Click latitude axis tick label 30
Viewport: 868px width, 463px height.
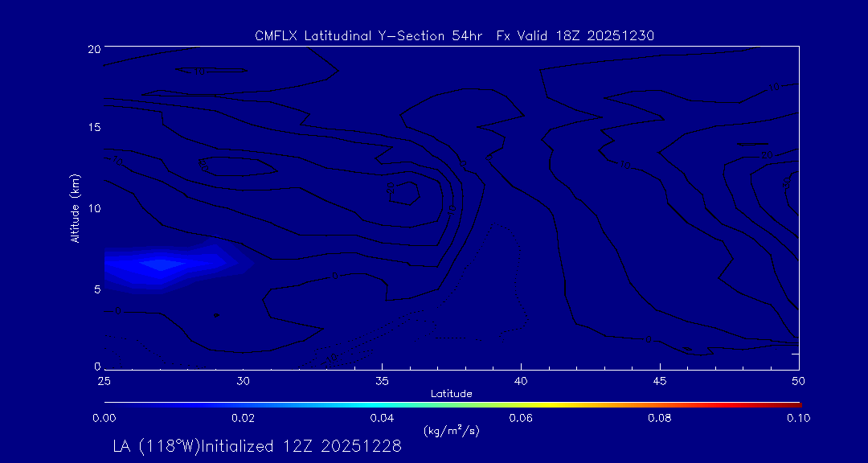click(x=243, y=382)
